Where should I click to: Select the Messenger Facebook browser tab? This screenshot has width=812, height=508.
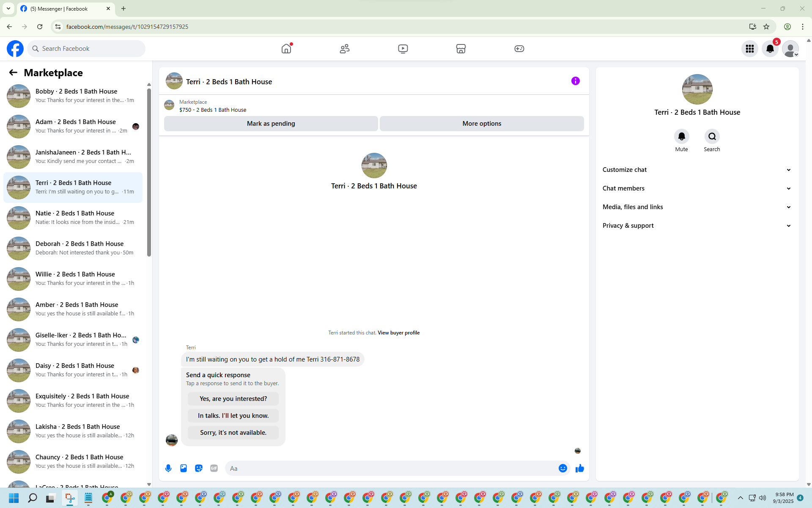(x=66, y=8)
